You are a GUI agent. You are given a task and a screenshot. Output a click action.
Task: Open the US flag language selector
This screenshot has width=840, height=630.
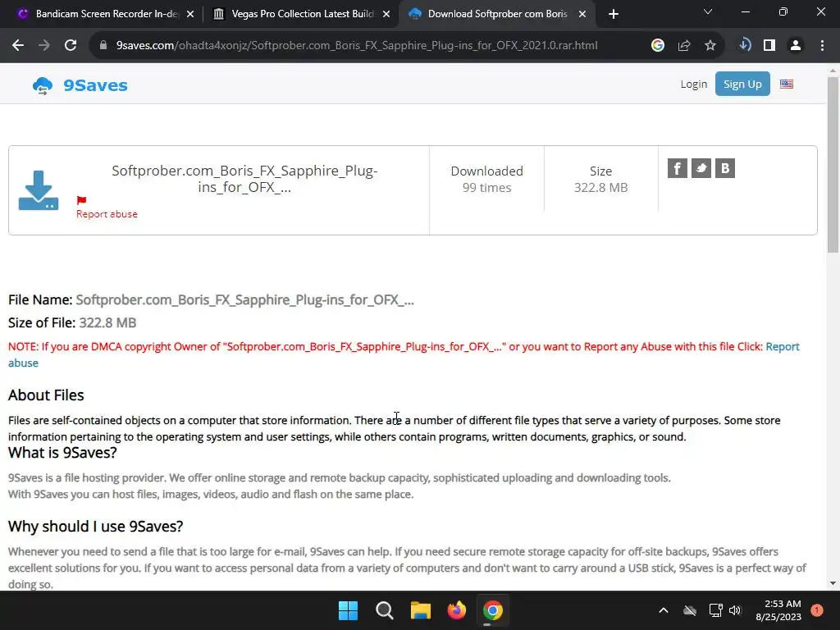click(787, 84)
